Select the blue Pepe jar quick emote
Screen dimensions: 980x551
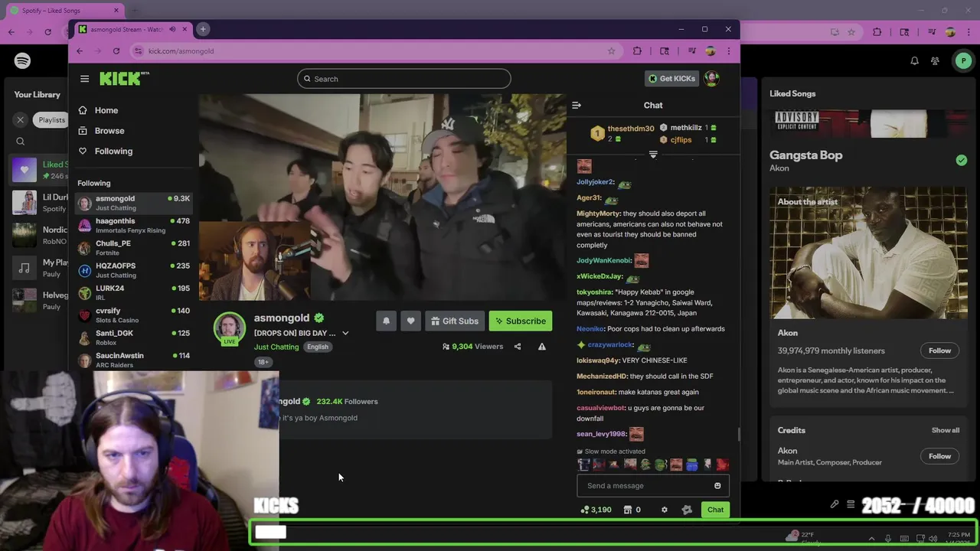691,465
